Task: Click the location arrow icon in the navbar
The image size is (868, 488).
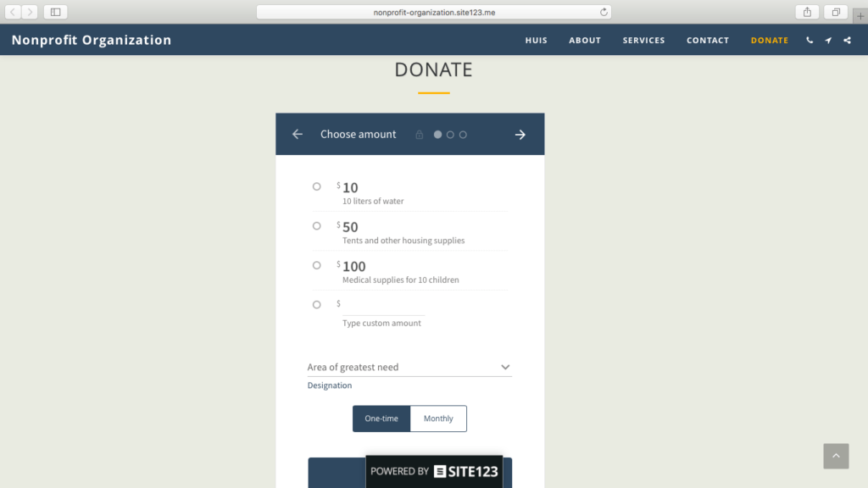Action: coord(828,40)
